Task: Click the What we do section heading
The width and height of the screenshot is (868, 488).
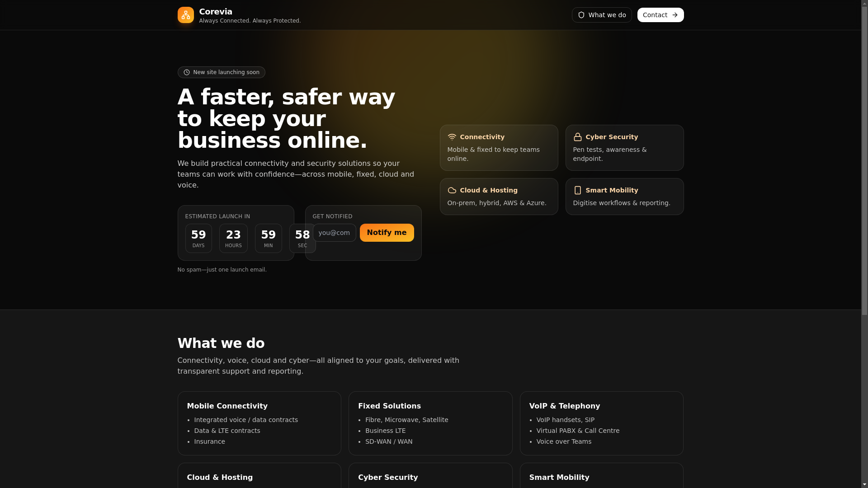Action: [221, 343]
